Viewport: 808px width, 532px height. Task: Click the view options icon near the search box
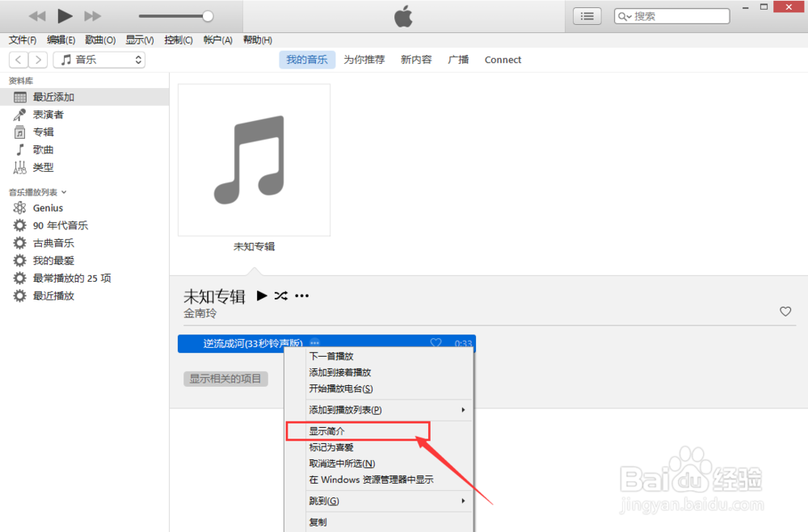587,15
